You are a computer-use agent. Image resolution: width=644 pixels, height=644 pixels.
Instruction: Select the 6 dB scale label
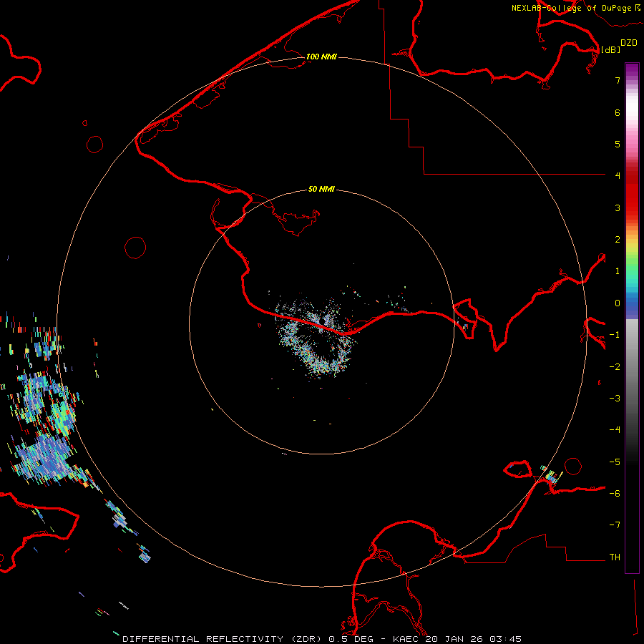pyautogui.click(x=618, y=112)
